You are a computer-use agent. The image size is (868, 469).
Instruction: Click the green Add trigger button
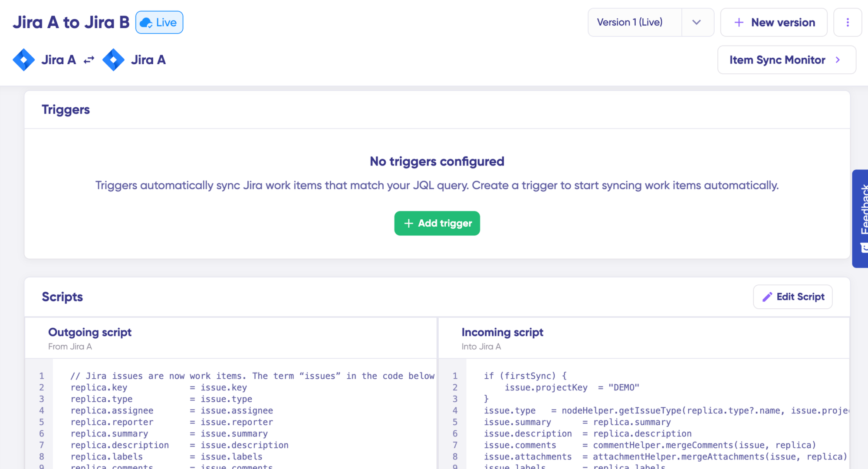(437, 223)
